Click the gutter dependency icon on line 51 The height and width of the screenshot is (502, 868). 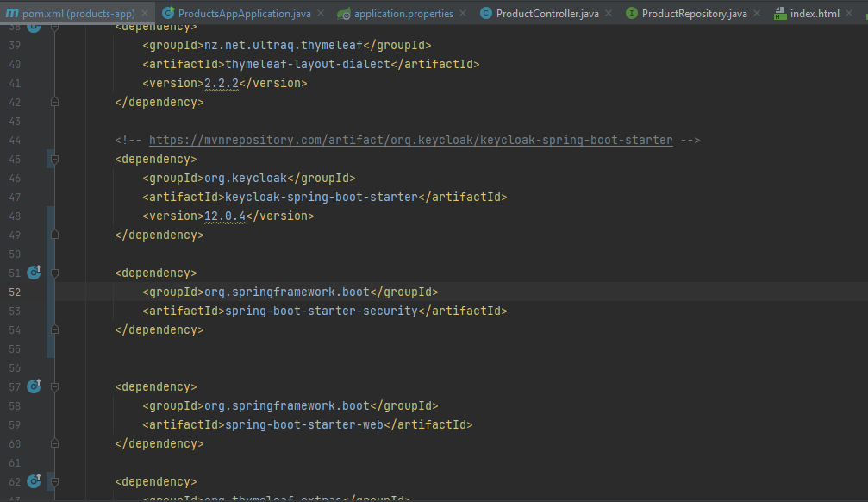pos(34,272)
